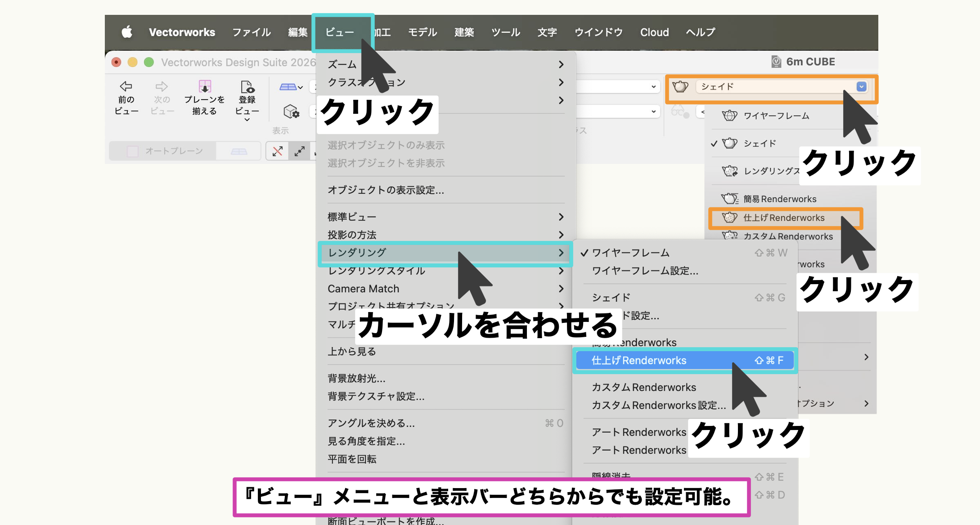Open the 登録ビュー saved views icon

coord(247,86)
